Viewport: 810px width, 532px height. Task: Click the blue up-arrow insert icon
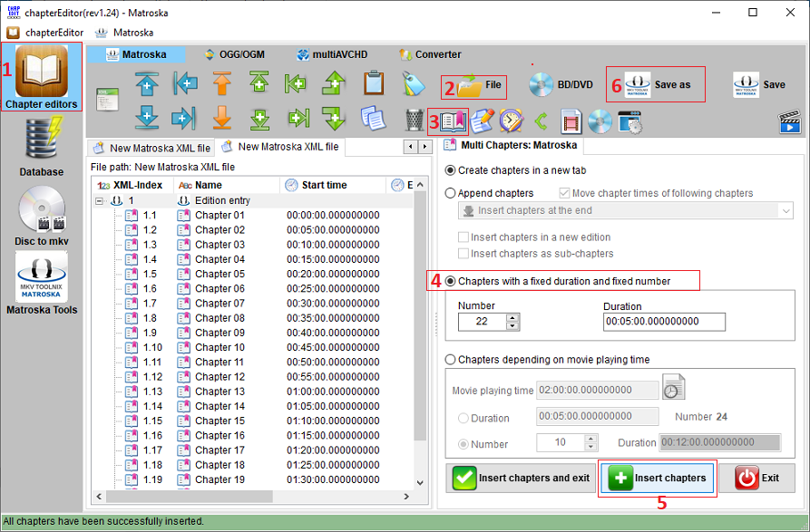click(147, 83)
